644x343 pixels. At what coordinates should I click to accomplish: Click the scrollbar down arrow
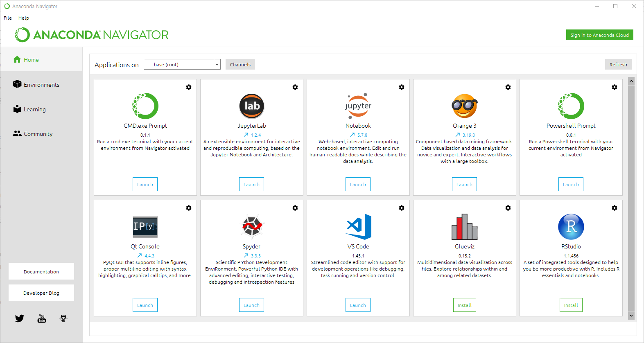pyautogui.click(x=631, y=316)
